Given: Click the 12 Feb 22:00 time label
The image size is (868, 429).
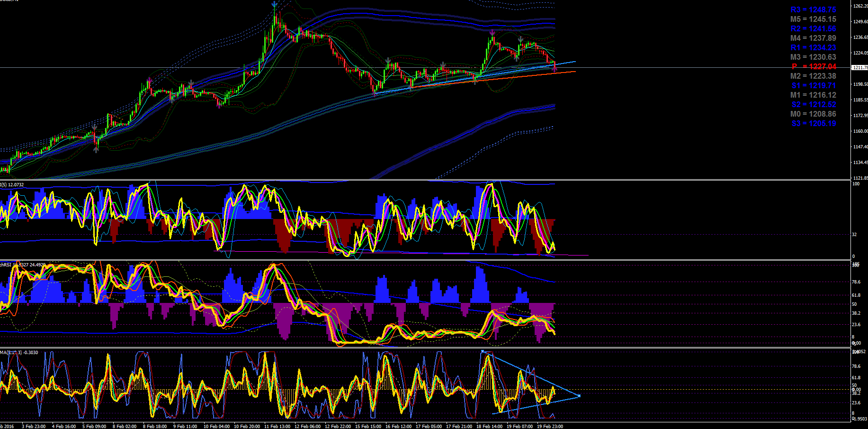Looking at the screenshot, I should [338, 426].
